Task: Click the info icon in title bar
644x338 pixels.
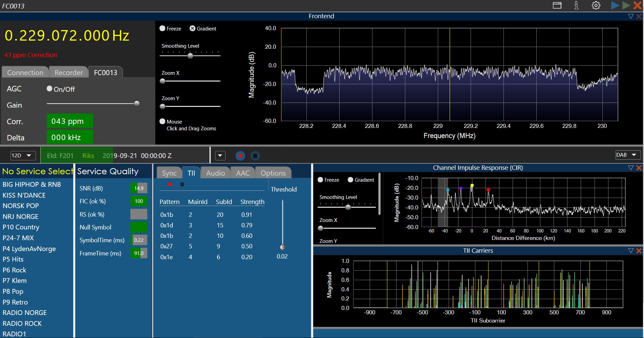Action: pos(576,5)
